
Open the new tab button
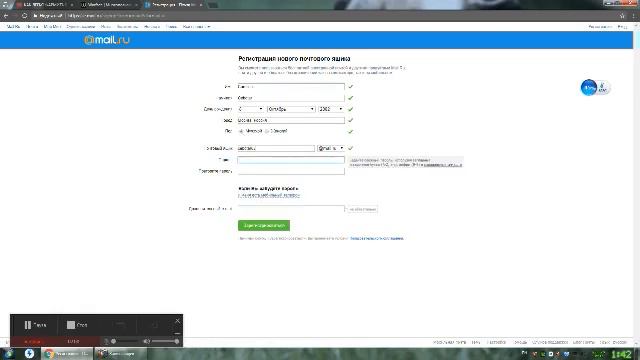(213, 5)
